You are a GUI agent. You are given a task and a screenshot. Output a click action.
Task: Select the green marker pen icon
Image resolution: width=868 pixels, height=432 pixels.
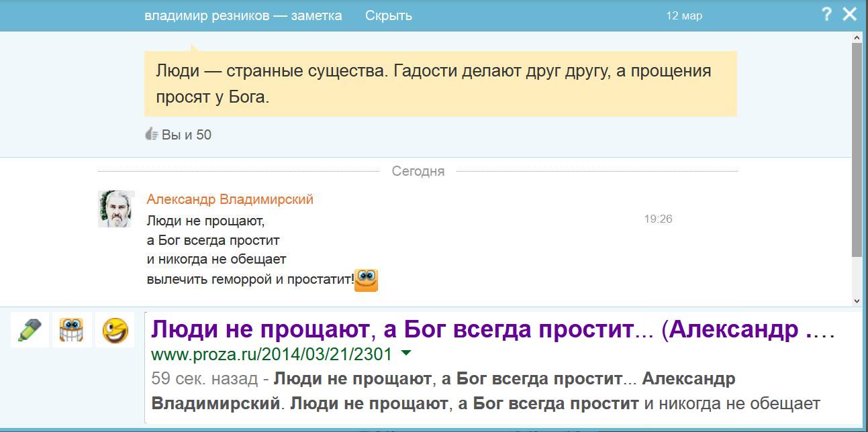pos(30,330)
